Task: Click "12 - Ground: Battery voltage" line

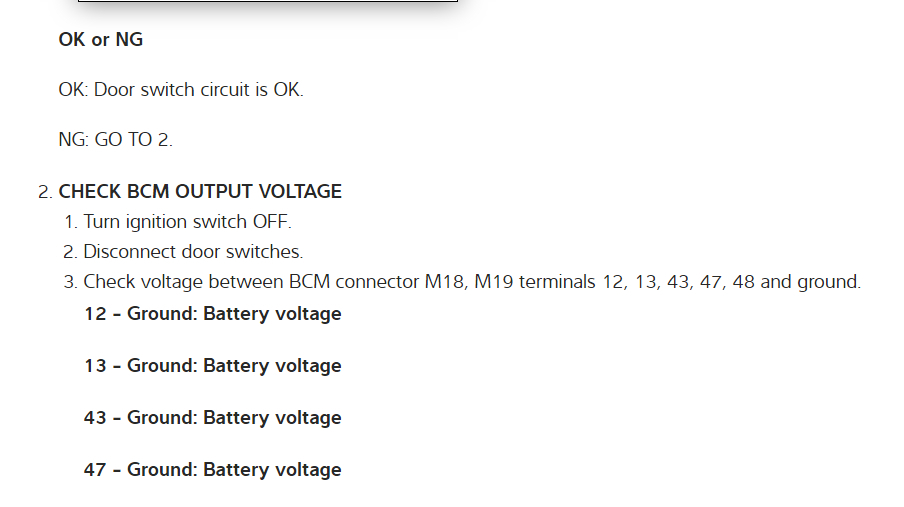Action: tap(213, 314)
